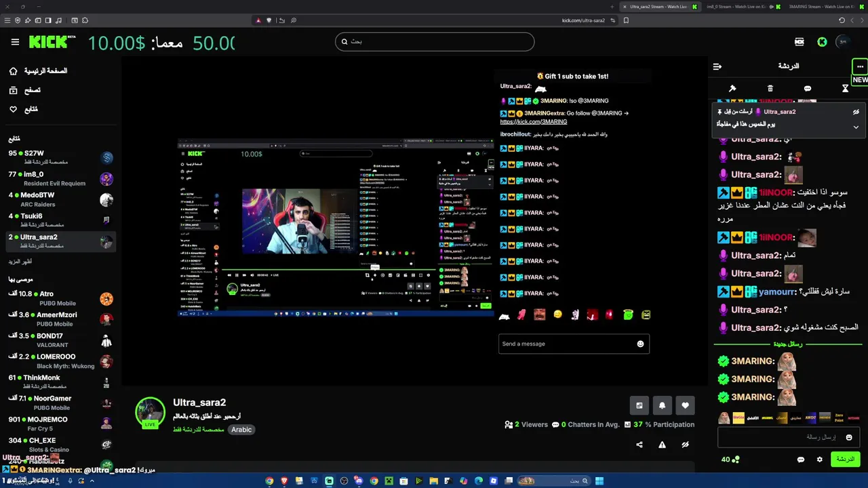This screenshot has height=488, width=868.
Task: Toggle the hourglass slow mode icon
Action: tap(845, 88)
